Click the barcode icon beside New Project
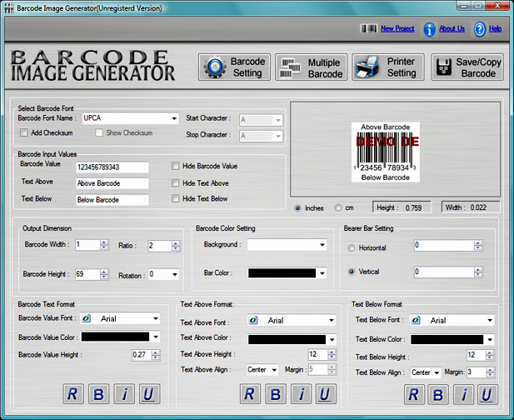Image resolution: width=514 pixels, height=420 pixels. pos(369,29)
